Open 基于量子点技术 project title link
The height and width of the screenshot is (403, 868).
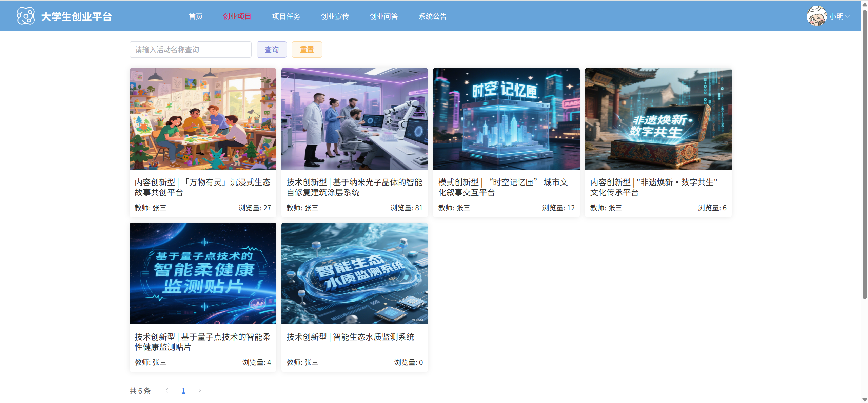click(x=202, y=342)
